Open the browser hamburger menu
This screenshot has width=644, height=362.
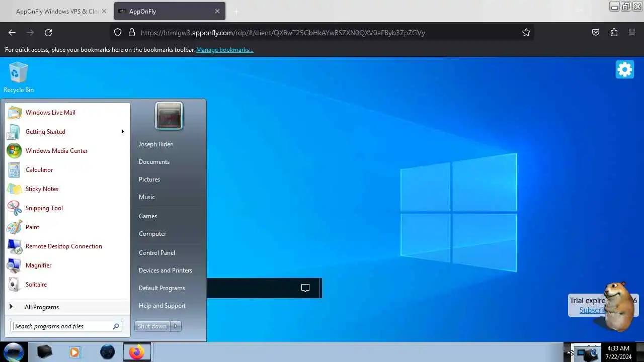[x=632, y=33]
